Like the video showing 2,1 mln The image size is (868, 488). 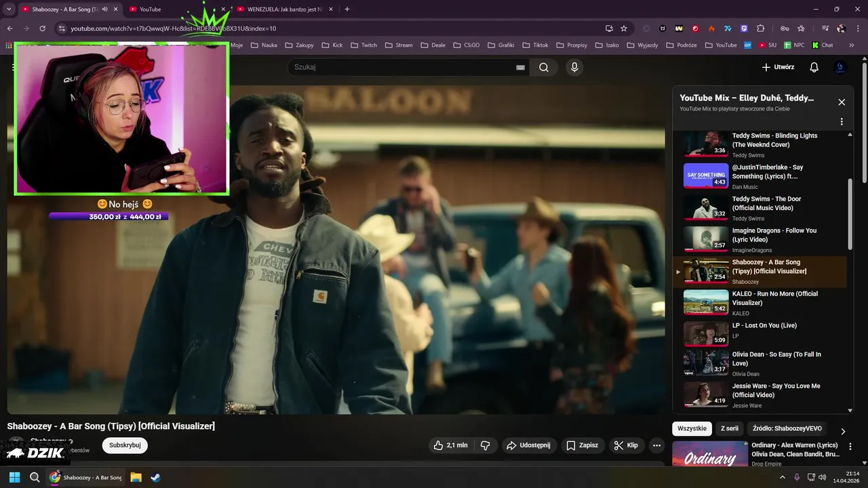451,445
